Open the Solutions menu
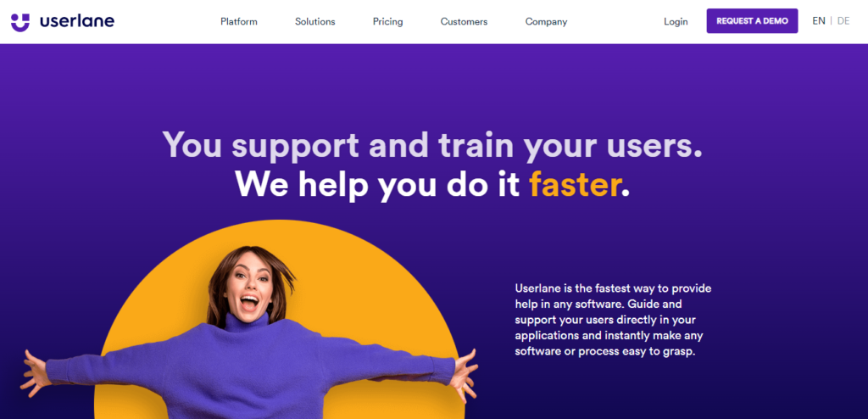This screenshot has width=868, height=419. click(x=315, y=21)
